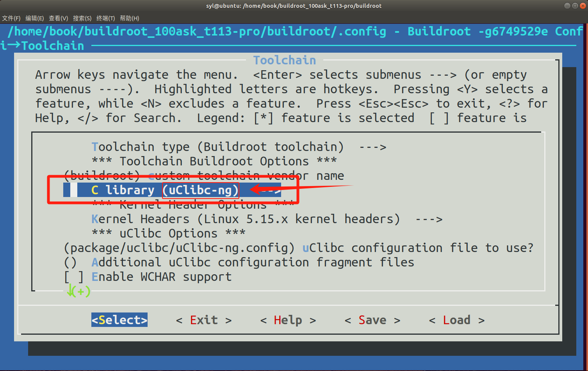
Task: Open the 查看(V) menu
Action: [x=58, y=18]
